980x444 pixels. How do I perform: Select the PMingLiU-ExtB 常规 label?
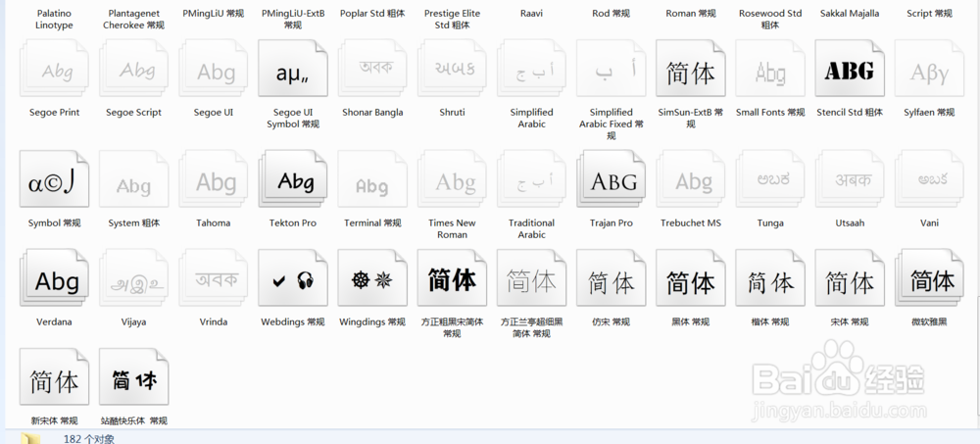click(293, 19)
